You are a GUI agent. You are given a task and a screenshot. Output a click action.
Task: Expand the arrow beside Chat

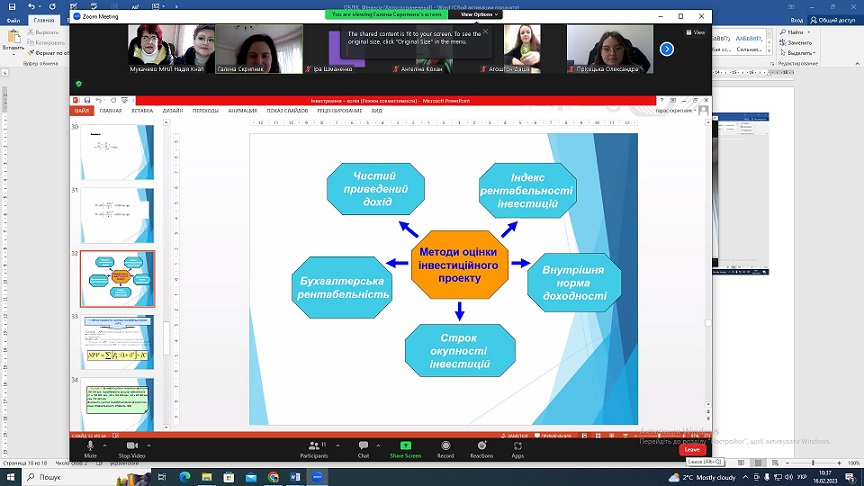click(378, 445)
